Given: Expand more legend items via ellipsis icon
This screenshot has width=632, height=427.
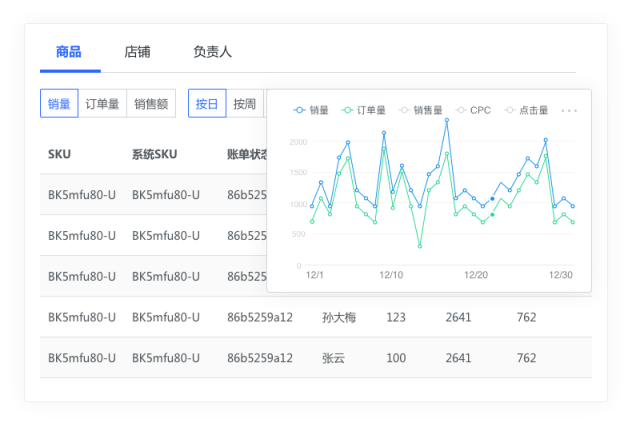Looking at the screenshot, I should point(569,110).
